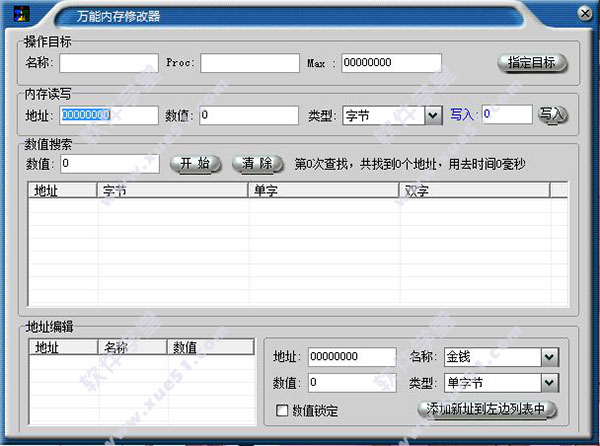Click the app icon in title bar

click(21, 13)
